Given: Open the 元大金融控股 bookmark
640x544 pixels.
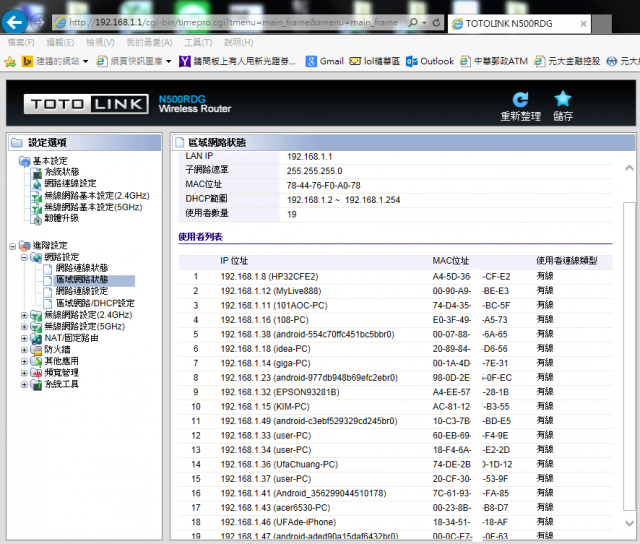Looking at the screenshot, I should point(567,61).
